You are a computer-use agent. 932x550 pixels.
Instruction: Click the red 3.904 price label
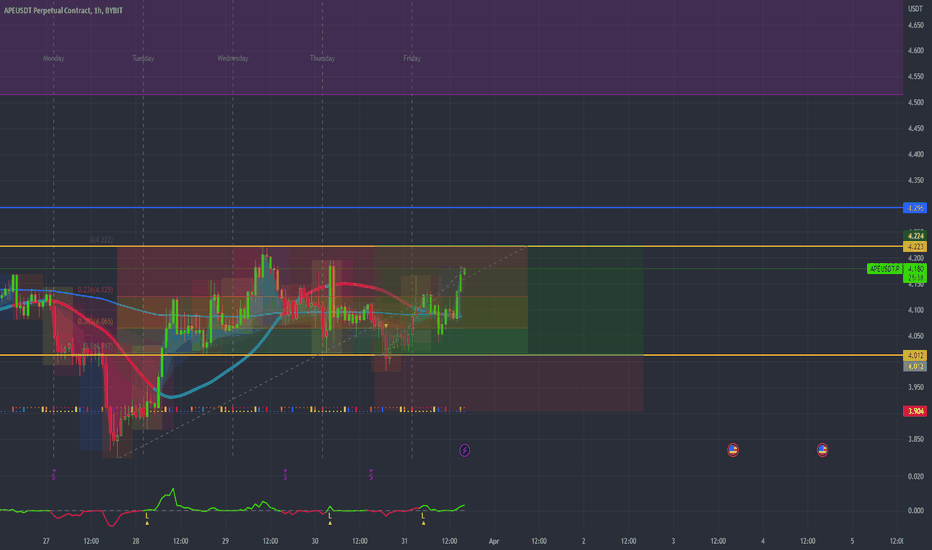(915, 411)
